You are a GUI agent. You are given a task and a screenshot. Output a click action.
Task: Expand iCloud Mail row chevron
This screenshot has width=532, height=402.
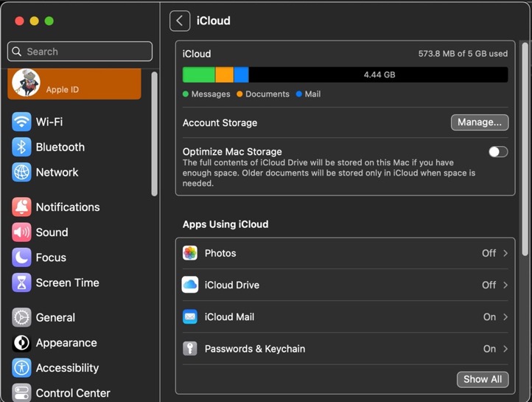[505, 316]
